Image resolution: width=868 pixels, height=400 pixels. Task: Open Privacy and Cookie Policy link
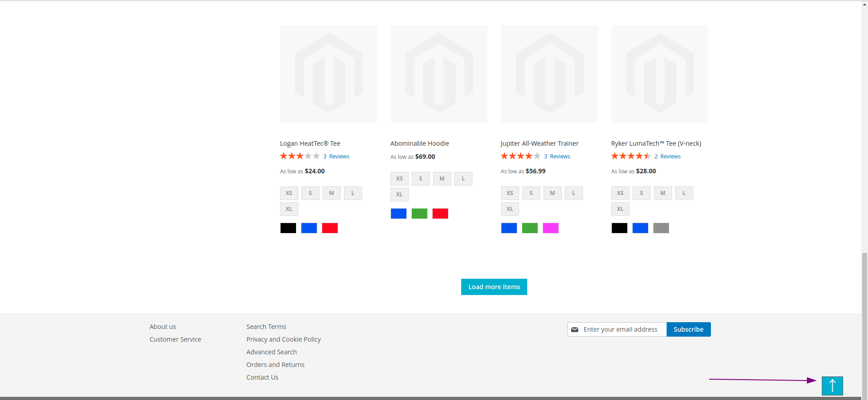[284, 339]
